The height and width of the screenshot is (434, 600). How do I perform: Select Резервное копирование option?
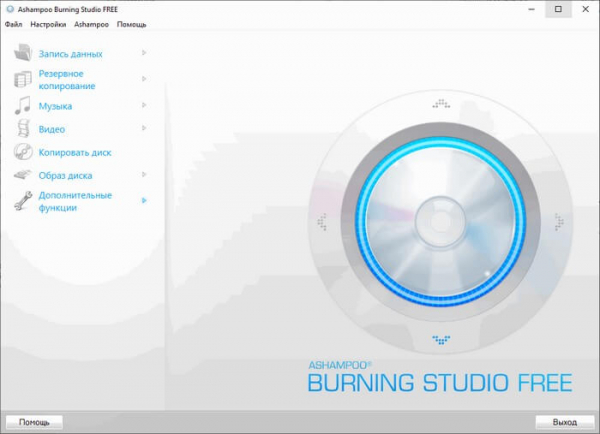67,80
